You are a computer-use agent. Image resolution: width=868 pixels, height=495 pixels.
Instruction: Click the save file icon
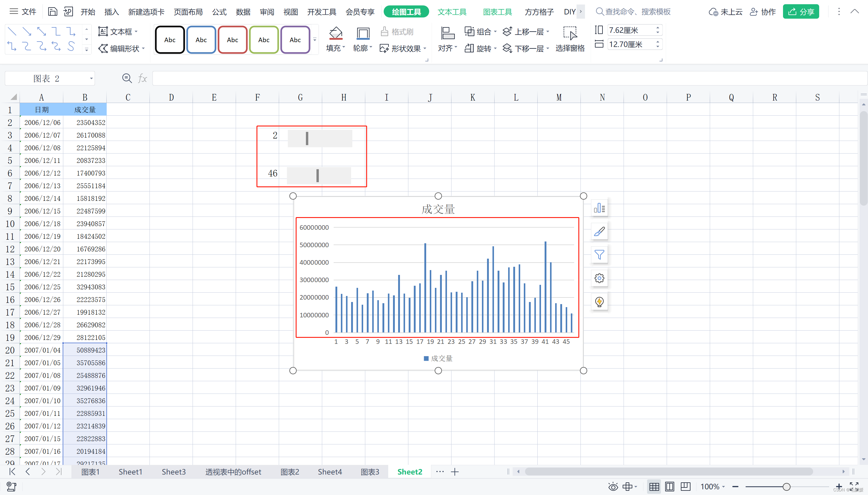click(52, 11)
